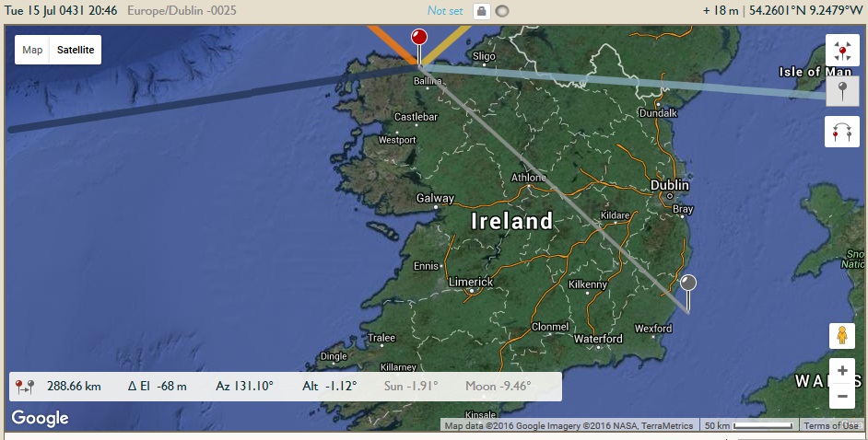This screenshot has width=868, height=440.
Task: Open the 'Not set' location link
Action: pos(445,11)
